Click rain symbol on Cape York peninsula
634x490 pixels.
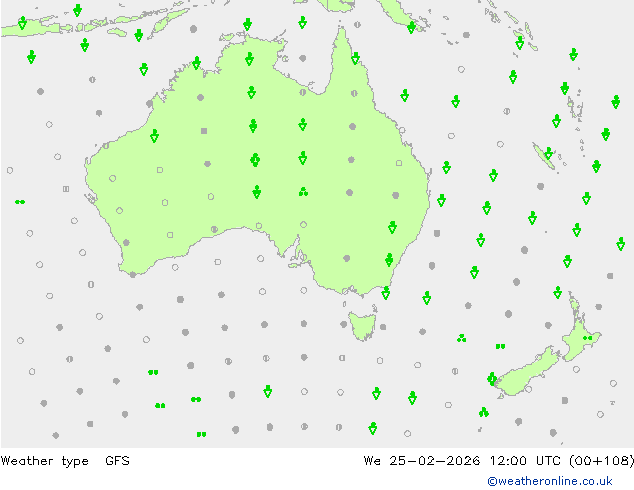click(355, 58)
